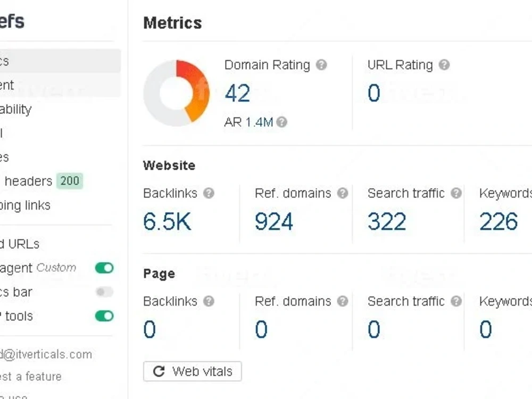The width and height of the screenshot is (532, 399).
Task: Click the itverticals.com account email
Action: [x=46, y=354]
